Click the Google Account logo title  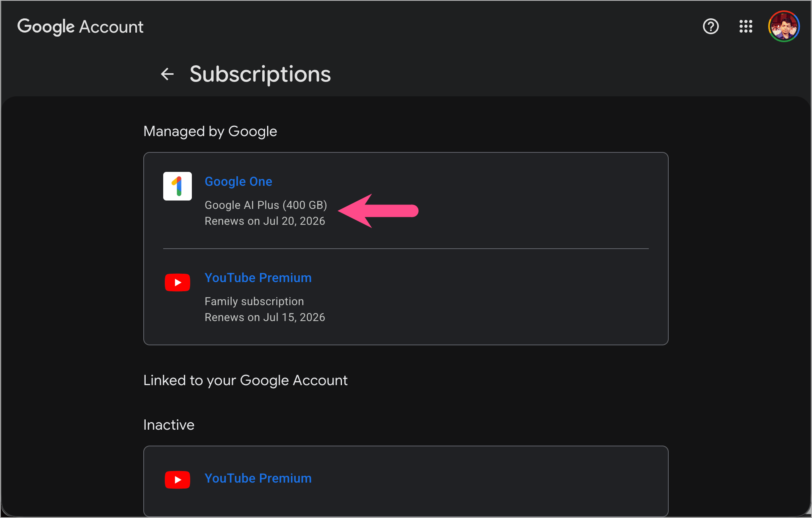click(80, 27)
